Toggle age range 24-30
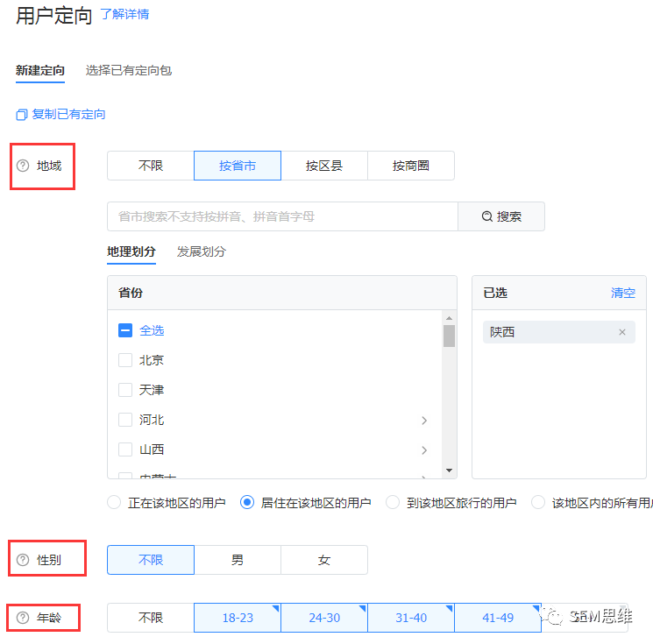653x644 pixels. click(x=324, y=618)
